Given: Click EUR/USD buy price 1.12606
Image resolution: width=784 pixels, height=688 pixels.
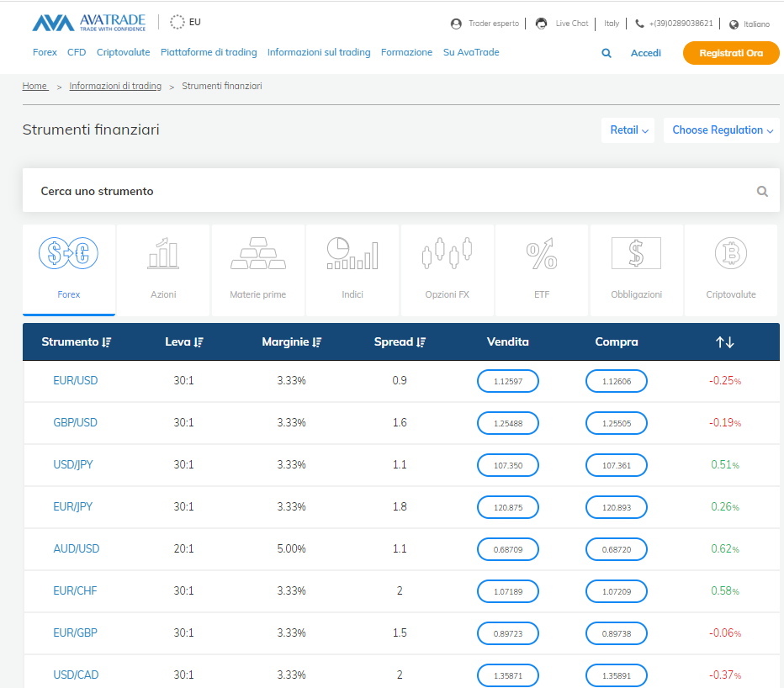Looking at the screenshot, I should pos(617,381).
